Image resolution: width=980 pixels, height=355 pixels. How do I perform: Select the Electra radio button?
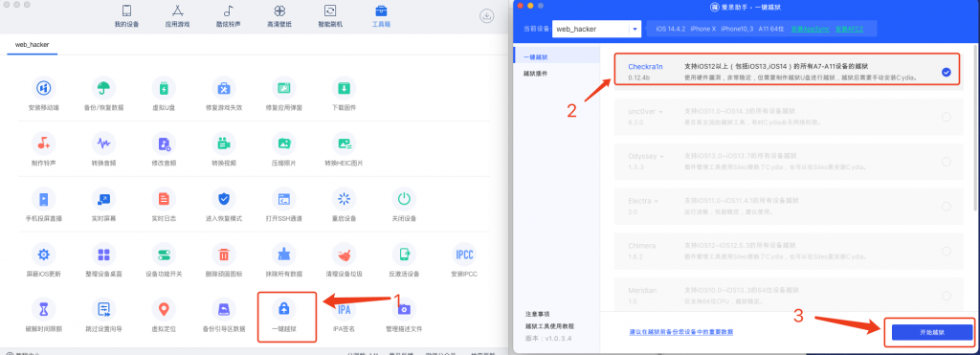[x=947, y=207]
